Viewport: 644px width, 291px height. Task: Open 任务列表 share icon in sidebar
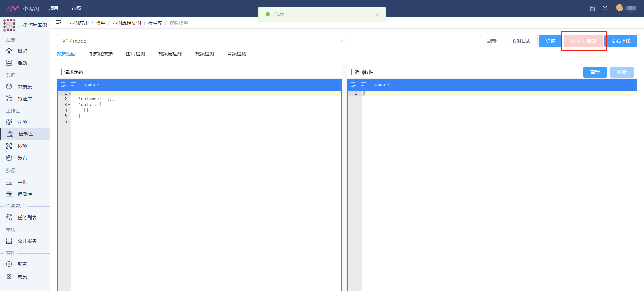tap(9, 217)
